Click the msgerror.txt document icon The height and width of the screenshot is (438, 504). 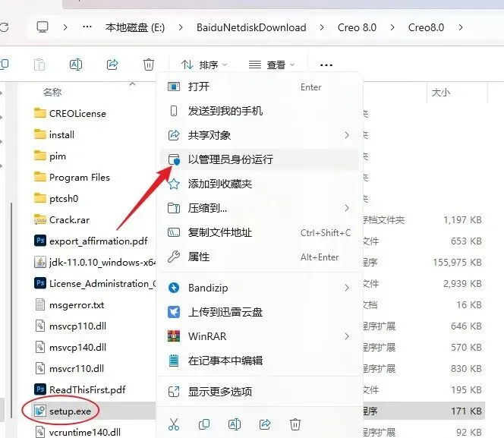tap(40, 304)
